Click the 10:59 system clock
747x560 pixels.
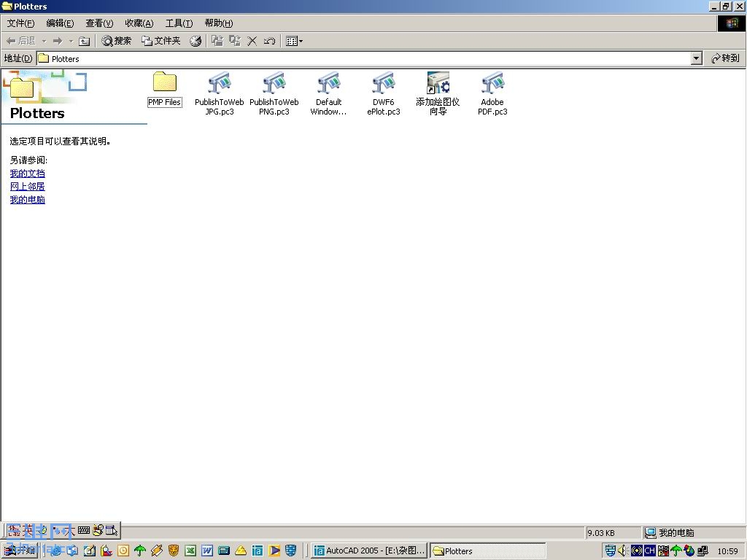click(727, 551)
